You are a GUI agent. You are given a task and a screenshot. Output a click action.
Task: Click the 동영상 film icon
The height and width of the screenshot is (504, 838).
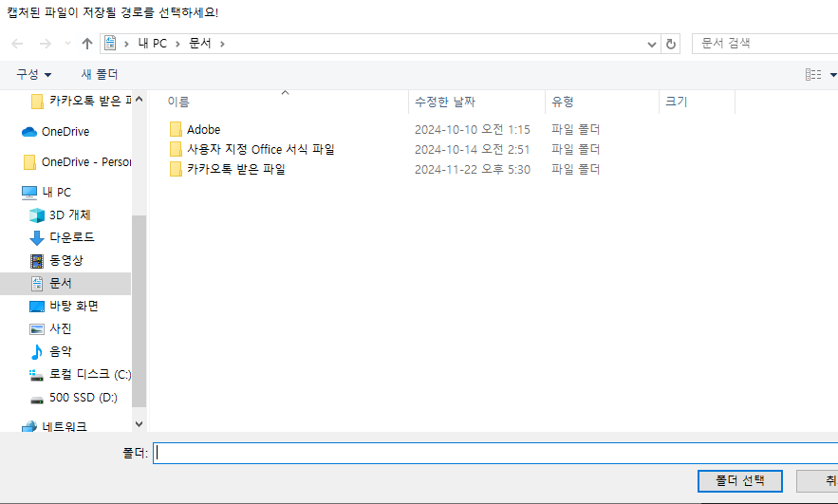(x=37, y=261)
